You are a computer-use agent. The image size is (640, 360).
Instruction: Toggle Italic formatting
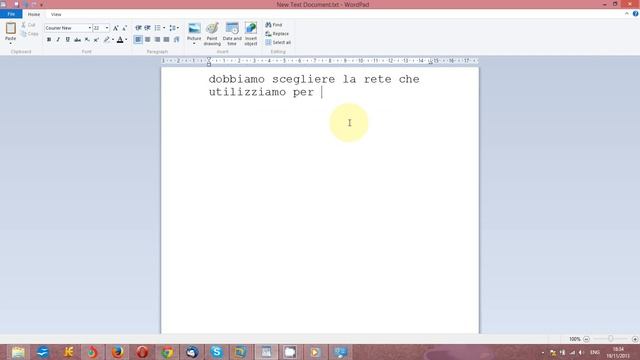tap(58, 40)
